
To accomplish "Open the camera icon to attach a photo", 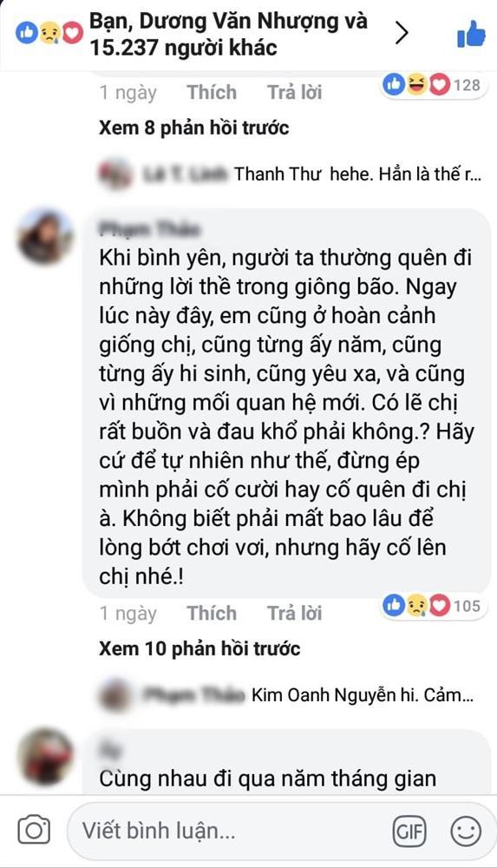I will point(34,831).
